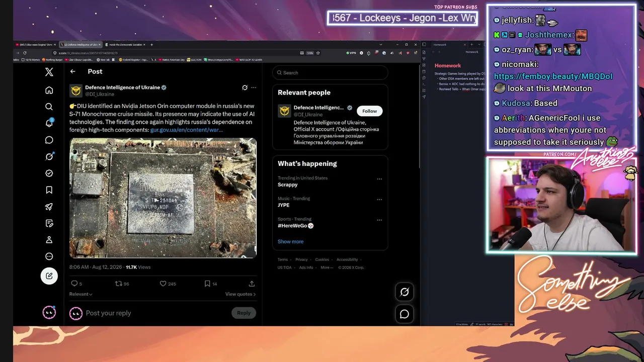The width and height of the screenshot is (644, 362).
Task: Click View quotes link
Action: tap(240, 294)
